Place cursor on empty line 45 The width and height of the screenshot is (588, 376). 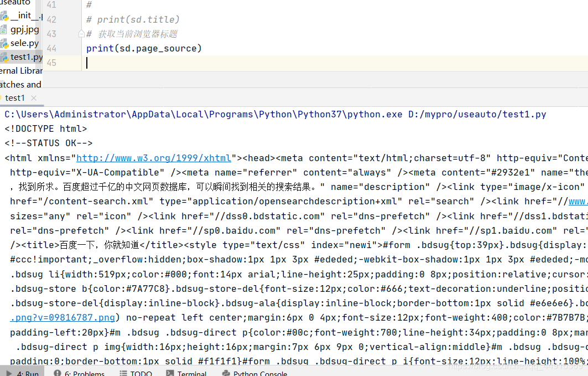(335, 63)
